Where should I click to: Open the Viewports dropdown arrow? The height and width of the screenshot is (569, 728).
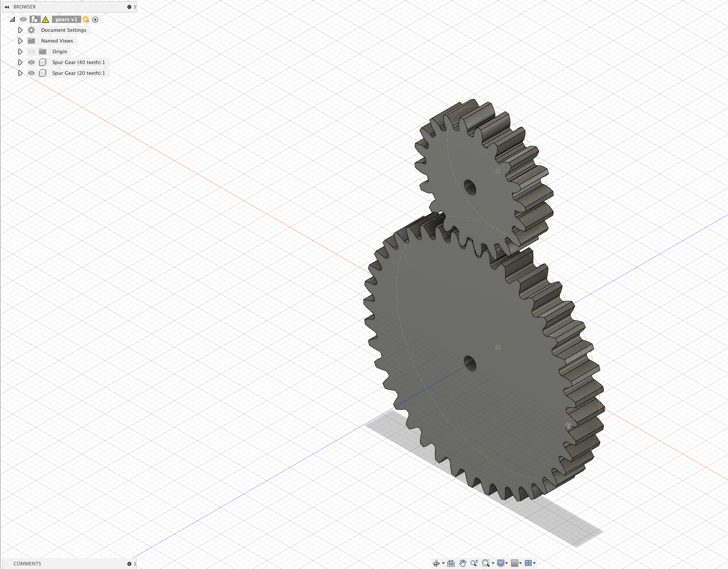click(x=534, y=563)
